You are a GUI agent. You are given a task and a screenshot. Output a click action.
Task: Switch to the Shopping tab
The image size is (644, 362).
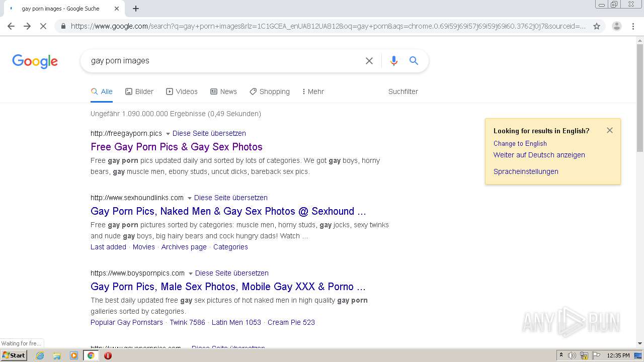270,92
